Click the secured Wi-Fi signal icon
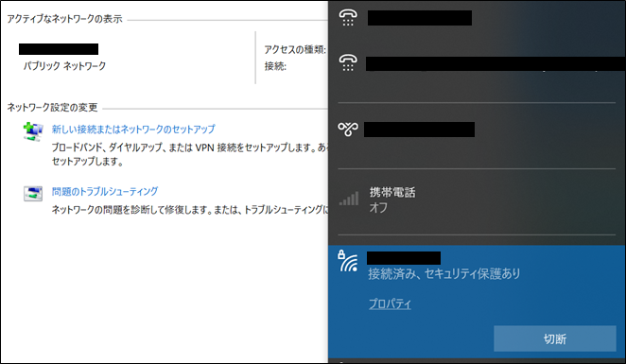The height and width of the screenshot is (364, 626). coord(347,262)
